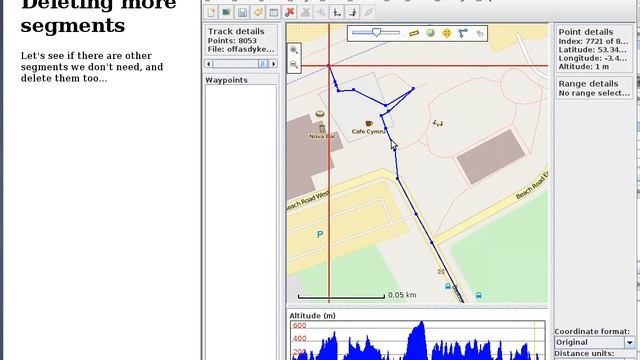Select the track point at the red crosshair

[x=329, y=65]
